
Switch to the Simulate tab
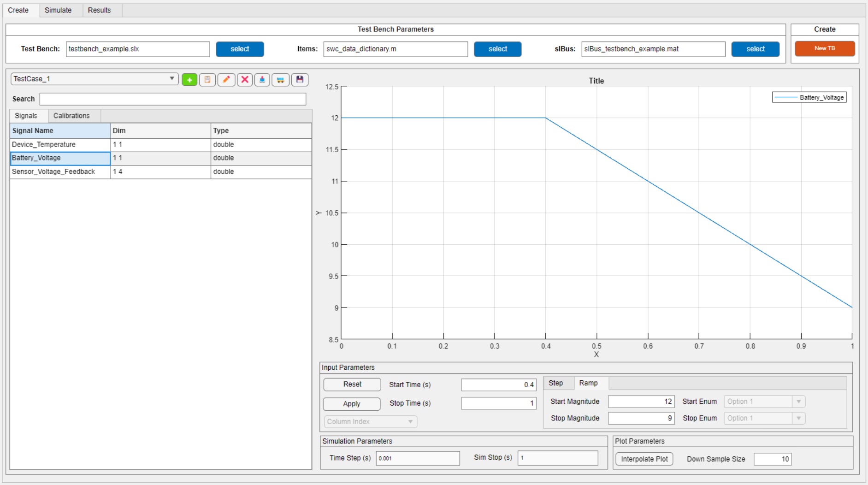coord(58,10)
